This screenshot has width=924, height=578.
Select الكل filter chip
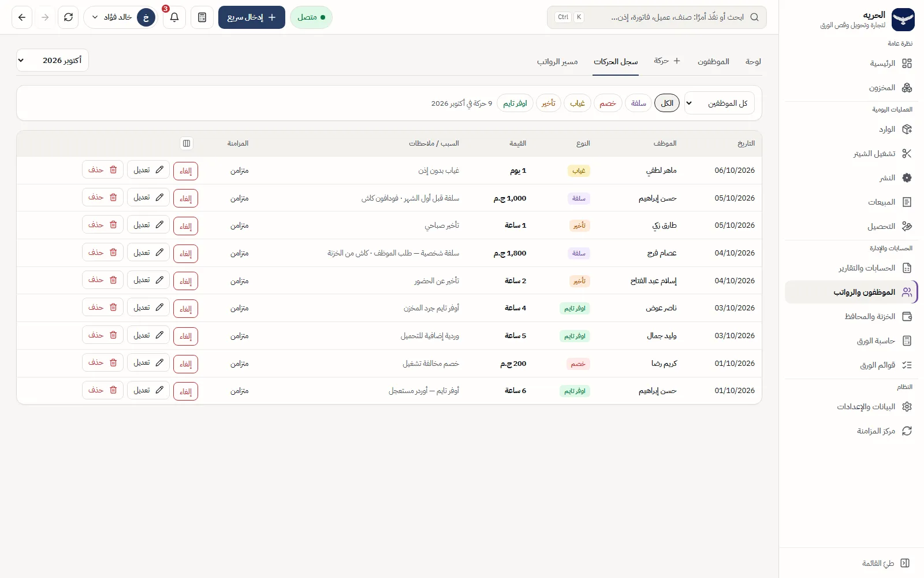click(x=667, y=103)
